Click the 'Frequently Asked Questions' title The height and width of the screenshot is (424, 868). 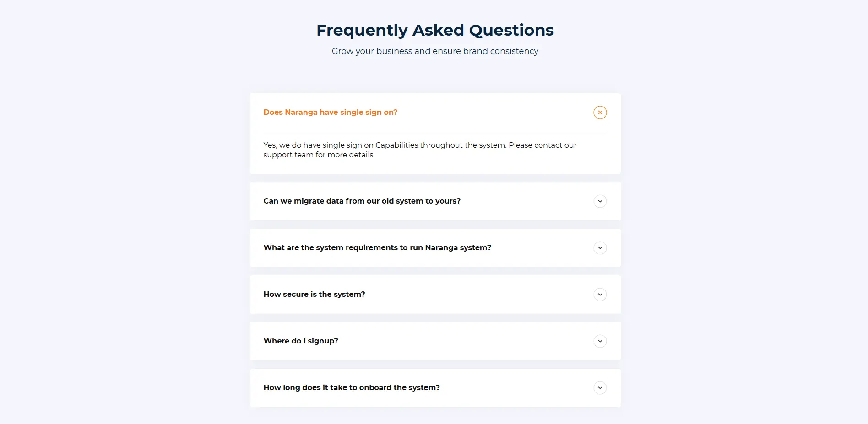pos(434,30)
